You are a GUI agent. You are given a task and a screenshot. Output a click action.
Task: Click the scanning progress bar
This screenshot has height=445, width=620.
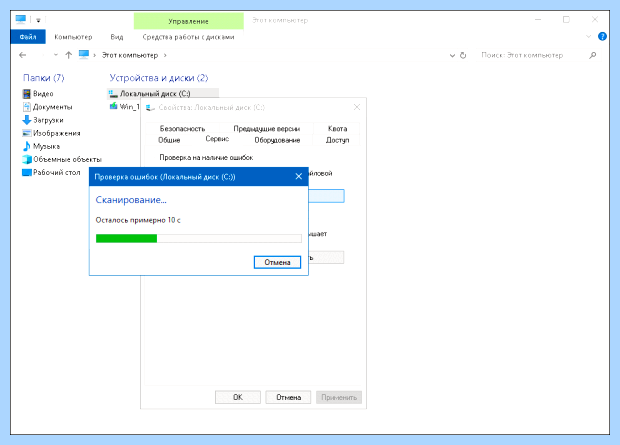(x=198, y=238)
